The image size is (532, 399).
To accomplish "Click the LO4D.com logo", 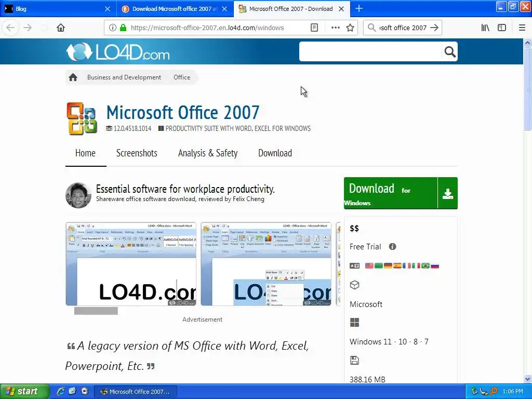I will coord(117,52).
